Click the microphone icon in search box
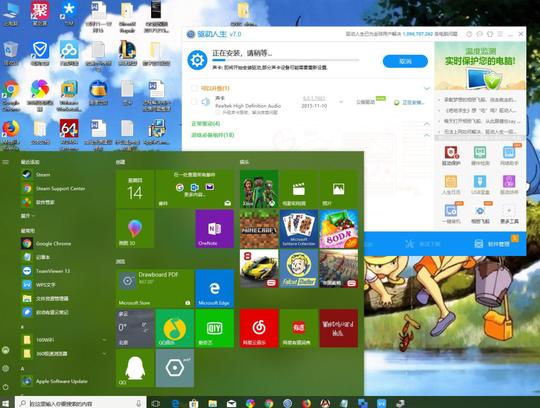This screenshot has height=408, width=540. [138, 403]
